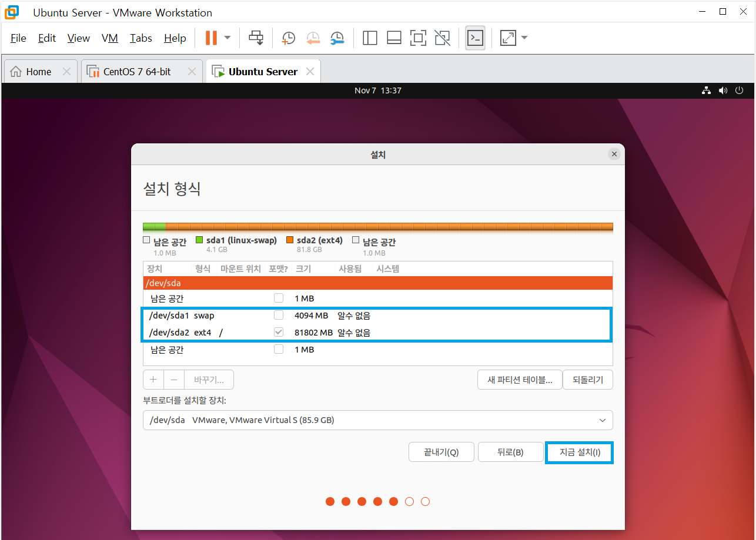
Task: Toggle Unity mode icon in toolbar
Action: tap(442, 38)
